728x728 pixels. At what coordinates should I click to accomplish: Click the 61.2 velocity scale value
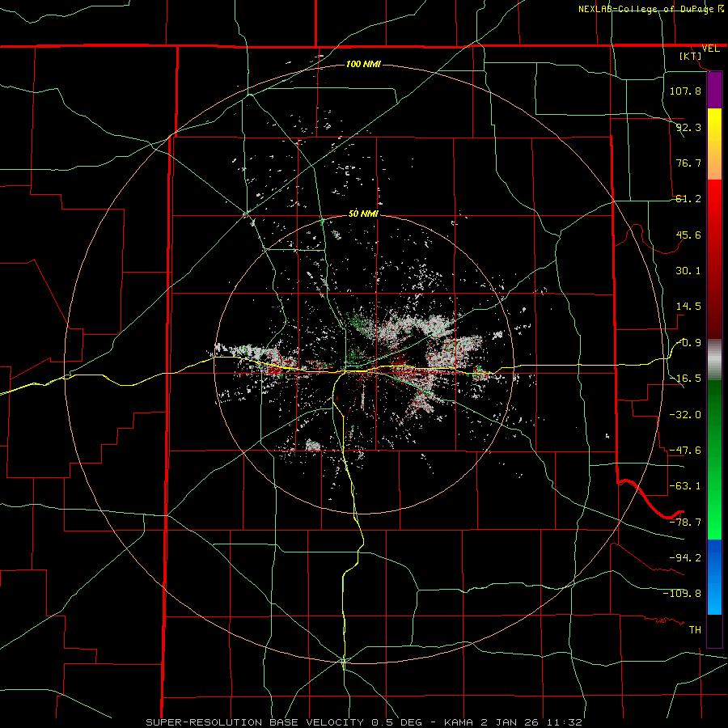pyautogui.click(x=688, y=199)
